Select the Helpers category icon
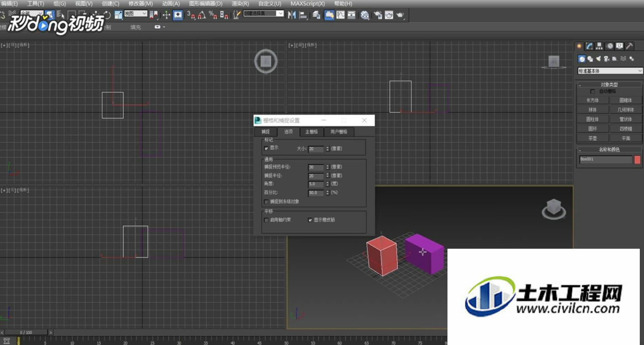Screen dimensions: 644x345 (615, 59)
